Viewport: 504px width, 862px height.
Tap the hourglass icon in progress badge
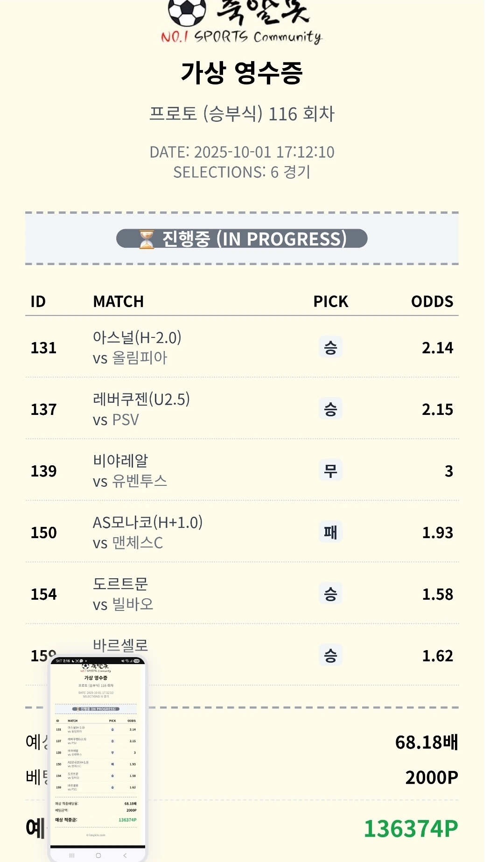point(147,239)
